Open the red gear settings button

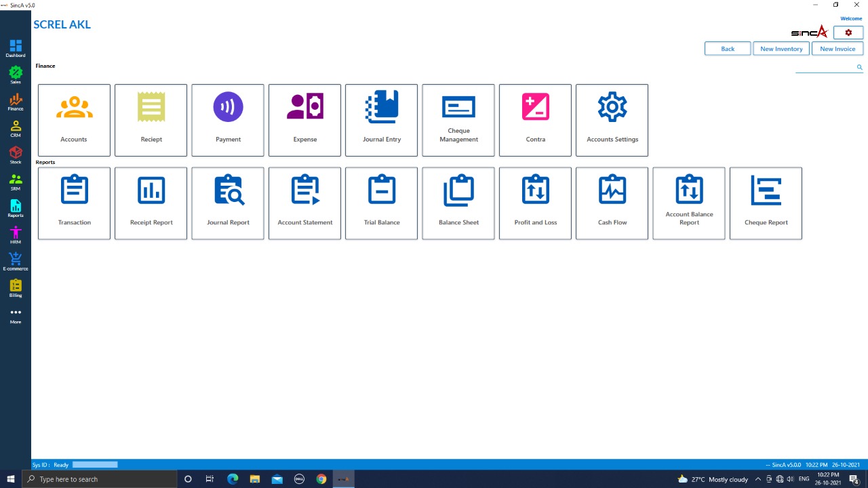[848, 33]
